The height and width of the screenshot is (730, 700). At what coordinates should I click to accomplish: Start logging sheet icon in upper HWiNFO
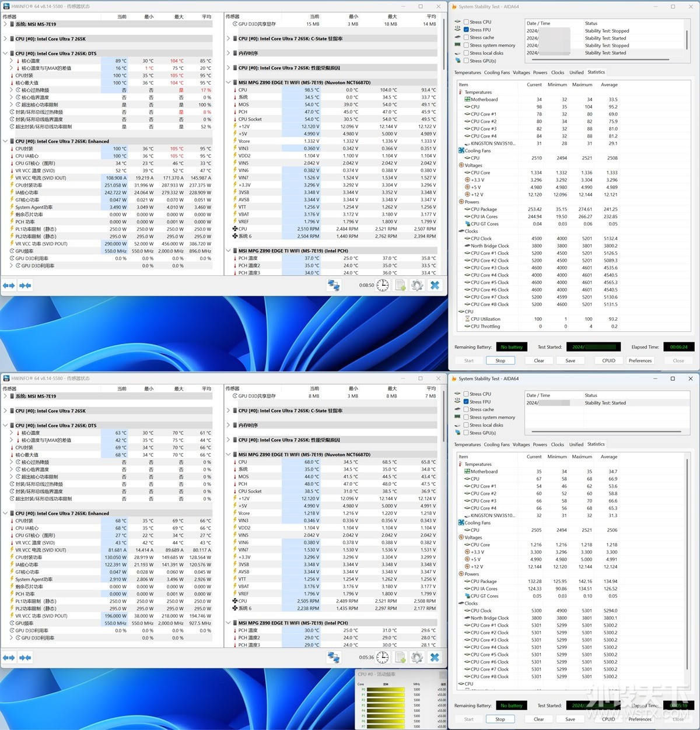(400, 286)
